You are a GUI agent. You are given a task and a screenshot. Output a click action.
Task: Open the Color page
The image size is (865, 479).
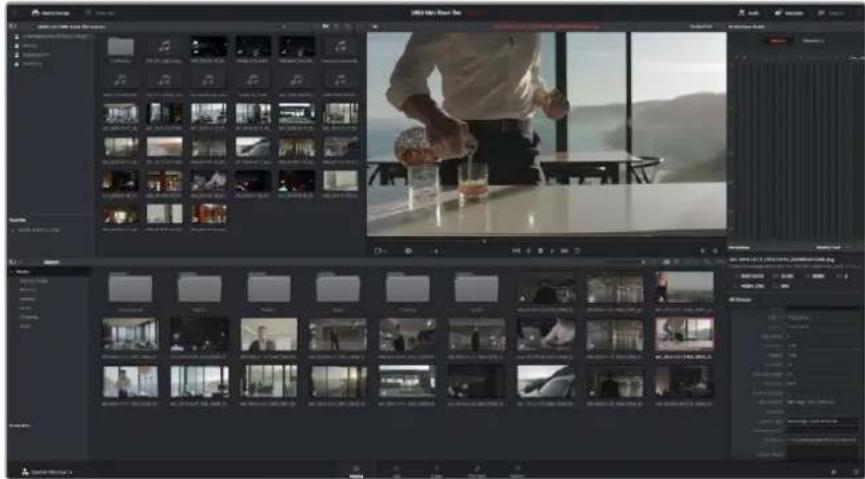[x=436, y=471]
